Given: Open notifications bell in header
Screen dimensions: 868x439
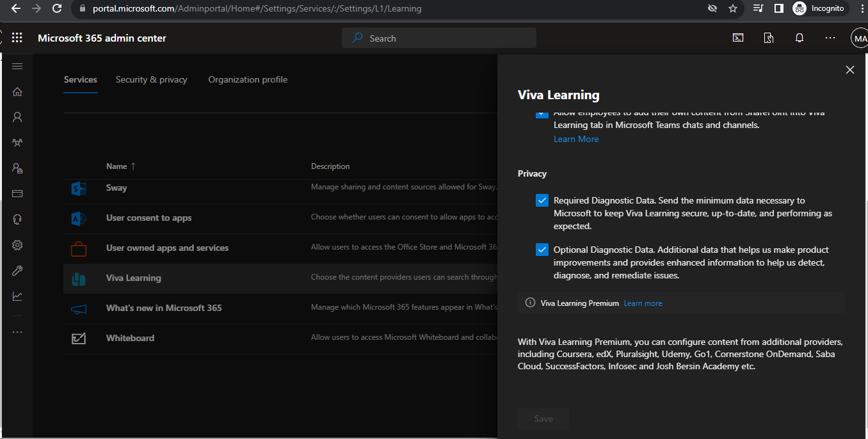Looking at the screenshot, I should [x=800, y=38].
